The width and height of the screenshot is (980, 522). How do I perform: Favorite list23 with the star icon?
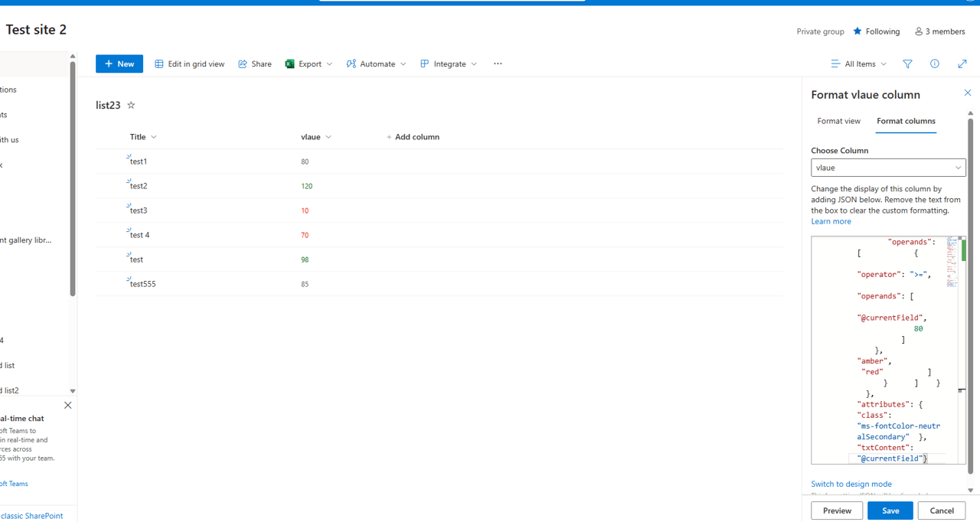click(131, 105)
